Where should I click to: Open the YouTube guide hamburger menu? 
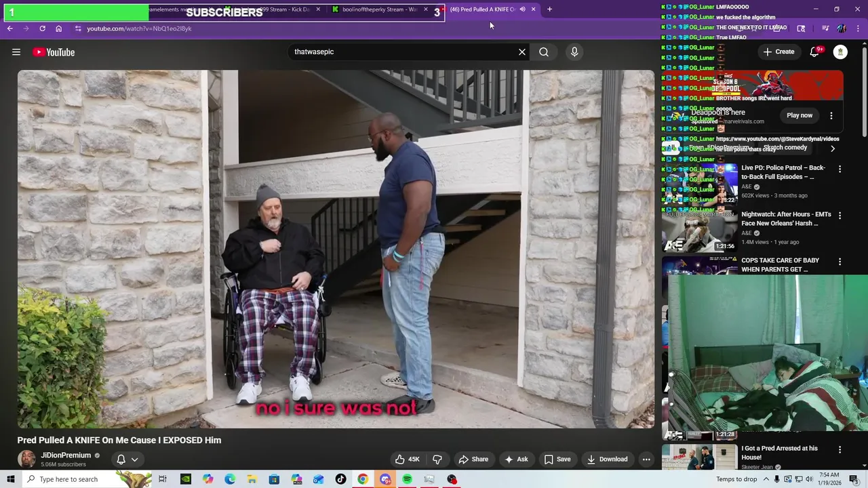click(x=16, y=52)
